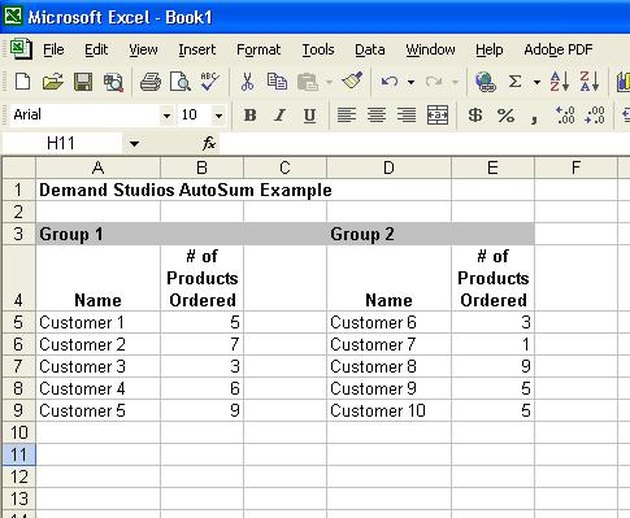Select column B header
Screen dimensions: 630x518
202,167
